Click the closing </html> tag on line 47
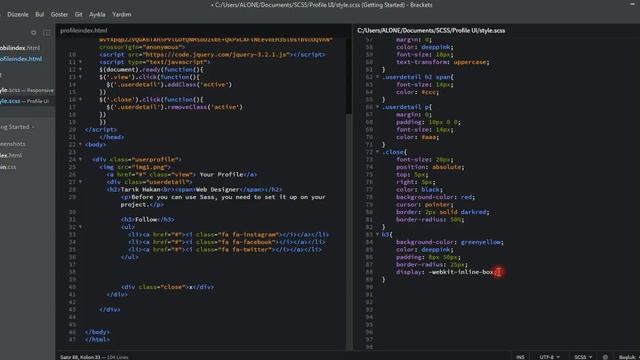This screenshot has height=360, width=640. [x=97, y=339]
